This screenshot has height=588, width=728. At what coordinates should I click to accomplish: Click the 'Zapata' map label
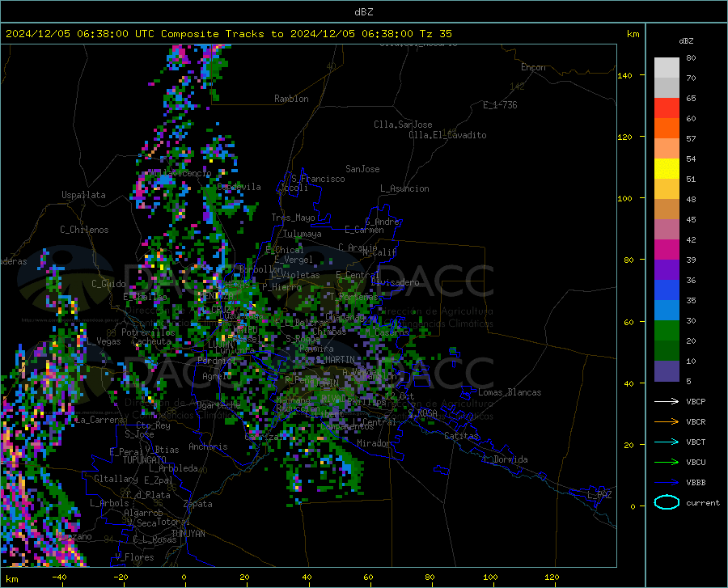tap(198, 504)
